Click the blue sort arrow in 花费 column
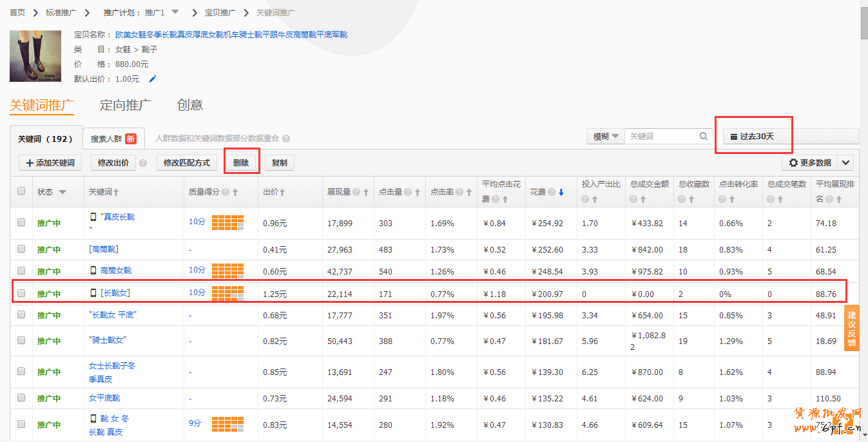Image resolution: width=868 pixels, height=442 pixels. (x=561, y=192)
